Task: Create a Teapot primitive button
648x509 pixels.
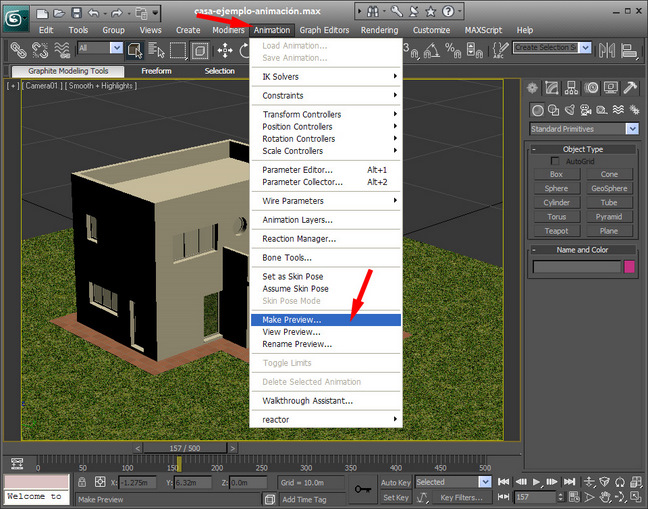Action: [x=556, y=231]
